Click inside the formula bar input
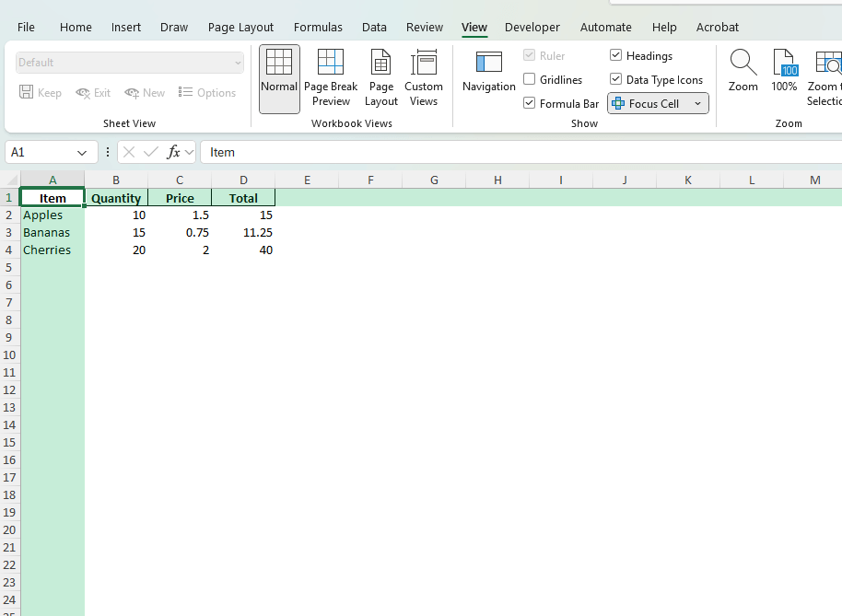Viewport: 842px width, 616px height. tap(520, 153)
